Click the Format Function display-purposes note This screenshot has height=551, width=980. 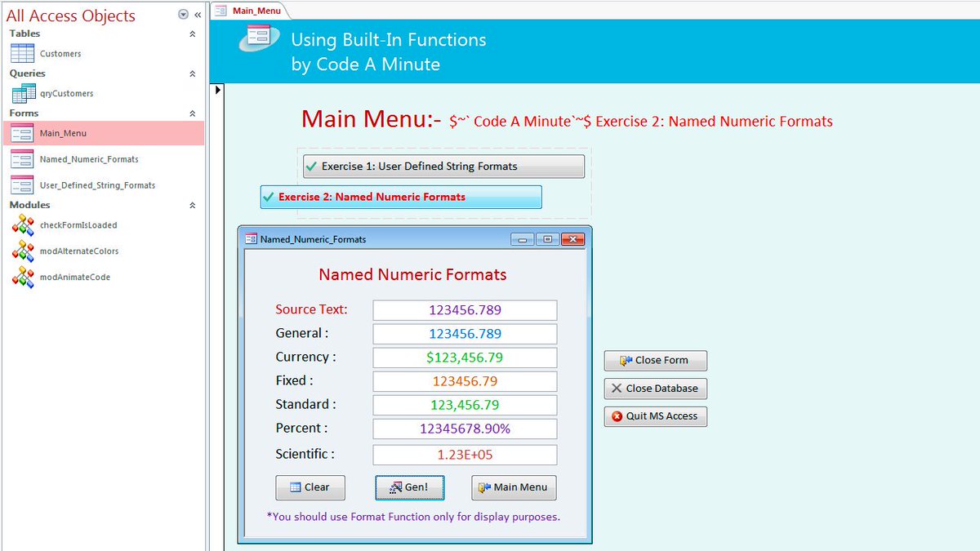coord(413,517)
